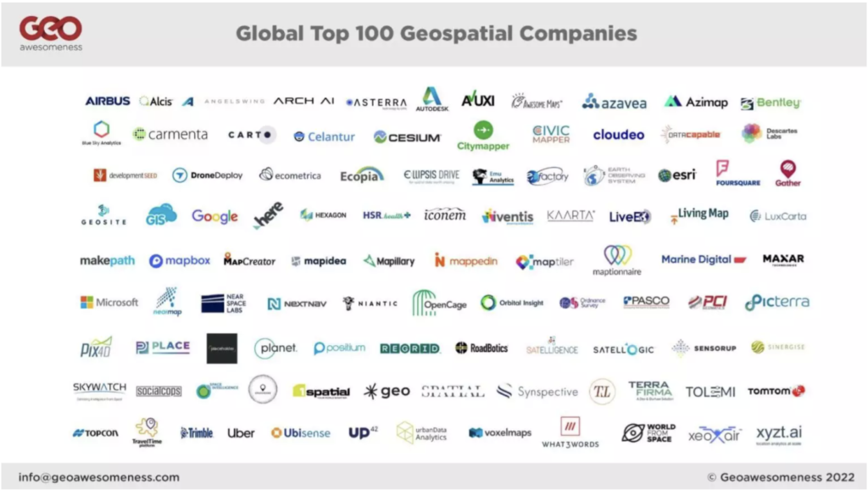Click the RoadBotics logo

481,348
